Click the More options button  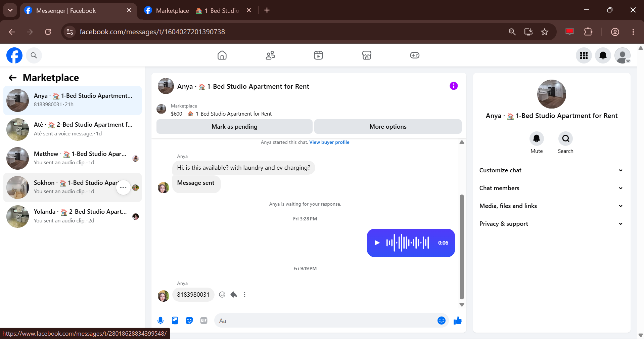click(388, 127)
